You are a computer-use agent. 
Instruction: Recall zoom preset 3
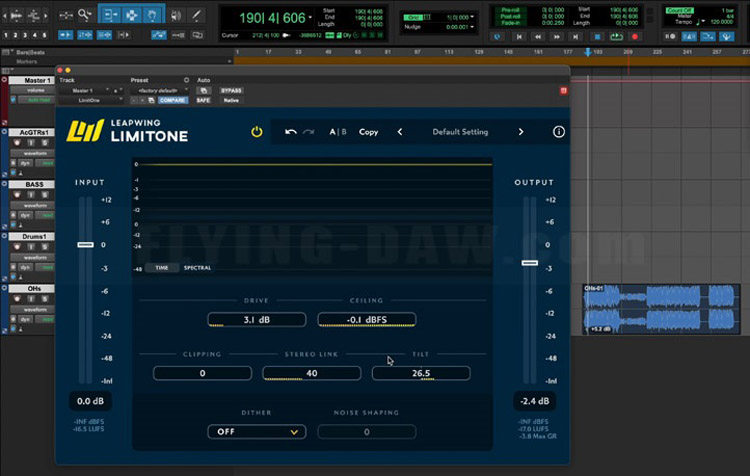click(25, 35)
